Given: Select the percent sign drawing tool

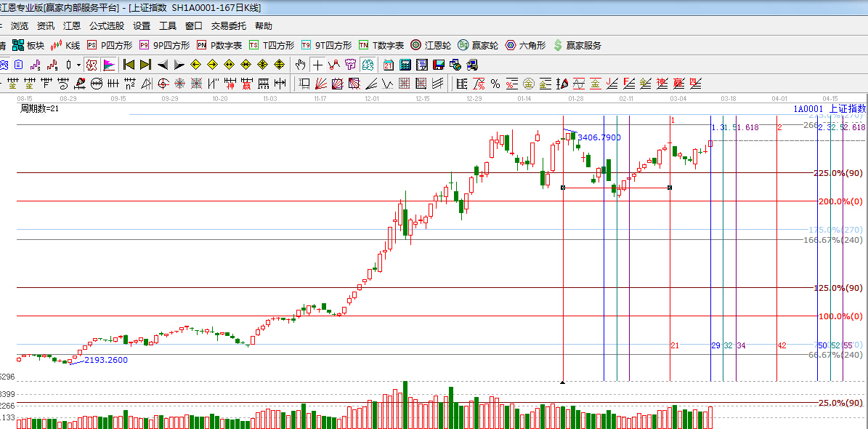Looking at the screenshot, I should coord(495,84).
